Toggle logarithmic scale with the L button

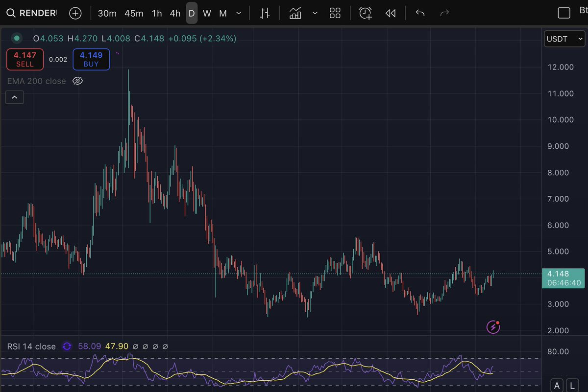571,385
